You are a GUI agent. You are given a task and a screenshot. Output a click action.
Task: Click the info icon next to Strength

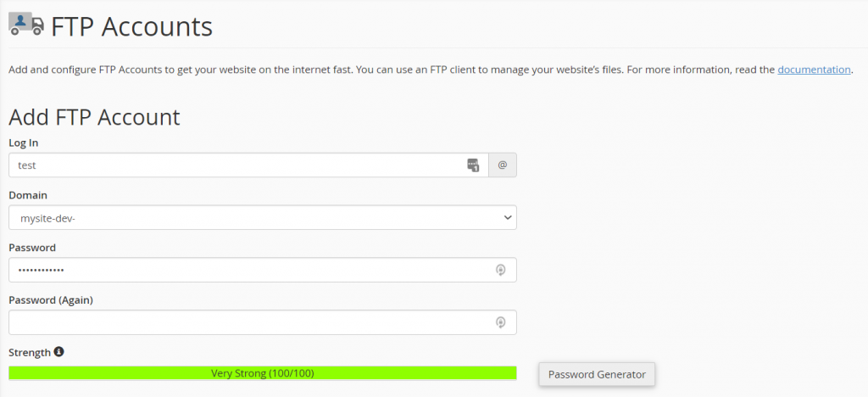[x=59, y=352]
